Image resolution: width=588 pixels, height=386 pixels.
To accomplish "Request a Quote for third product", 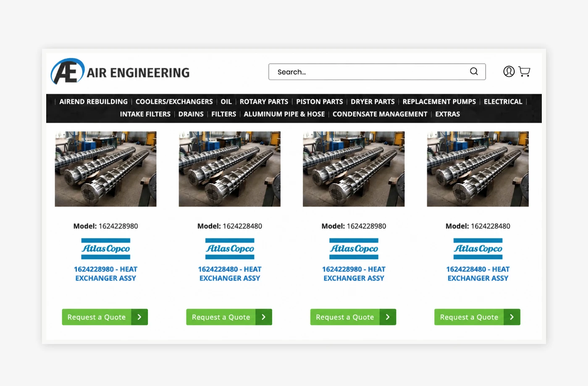I will [353, 317].
